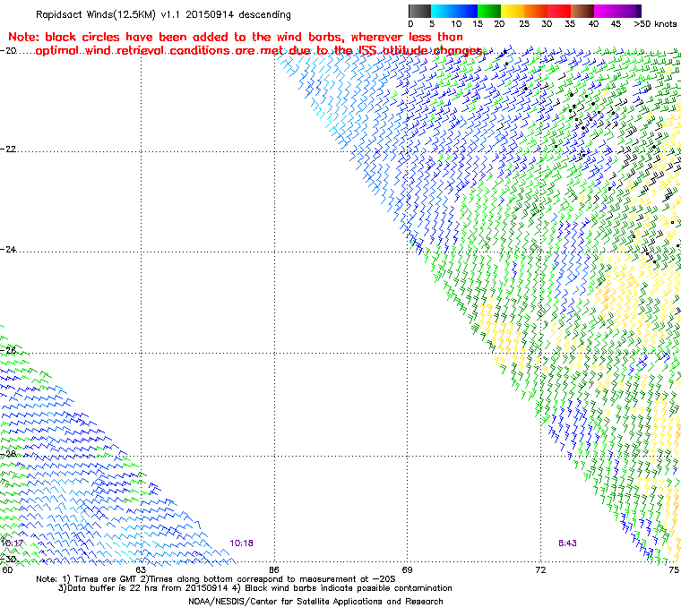The image size is (681, 616).
Task: Click the green 15-20 knots legend segment
Action: click(x=489, y=11)
